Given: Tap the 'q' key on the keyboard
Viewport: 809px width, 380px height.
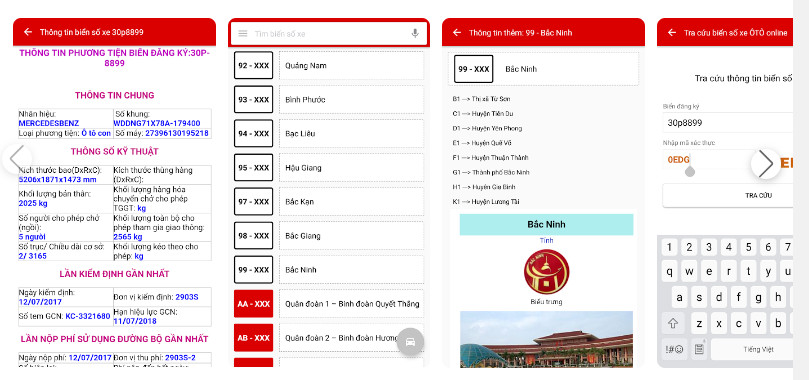Looking at the screenshot, I should click(669, 271).
